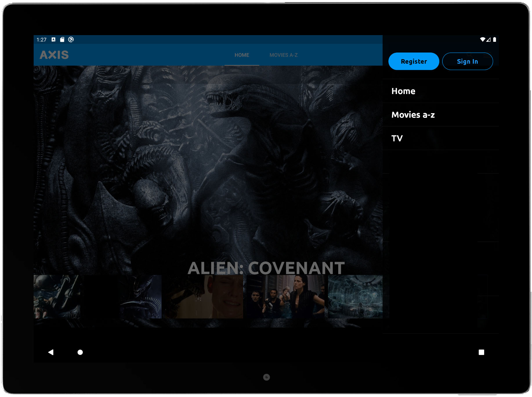Image resolution: width=532 pixels, height=397 pixels.
Task: Tap the Android back navigation button
Action: point(51,352)
